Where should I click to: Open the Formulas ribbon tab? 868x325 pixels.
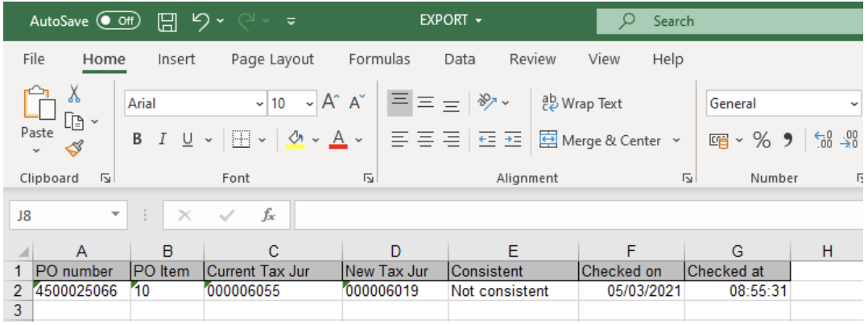(x=379, y=59)
